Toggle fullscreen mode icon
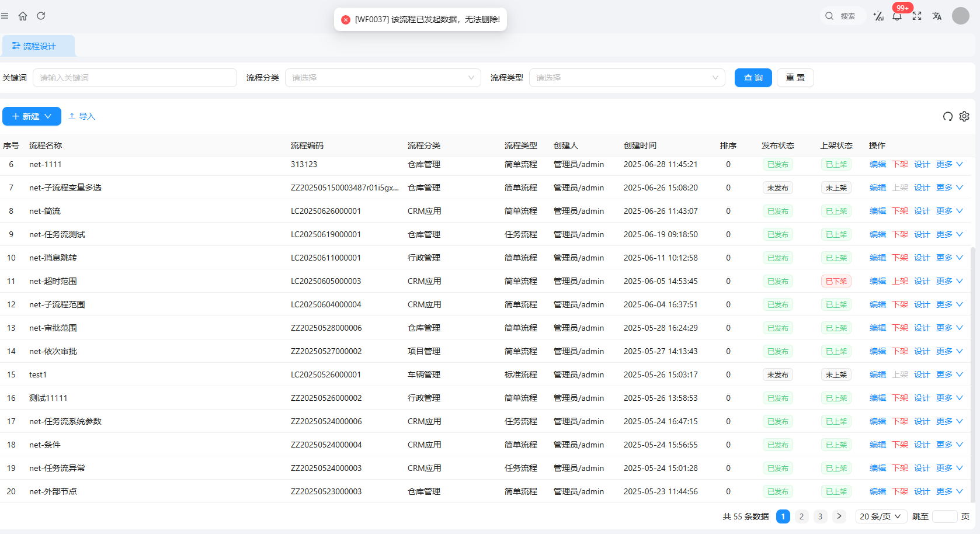 coord(917,16)
